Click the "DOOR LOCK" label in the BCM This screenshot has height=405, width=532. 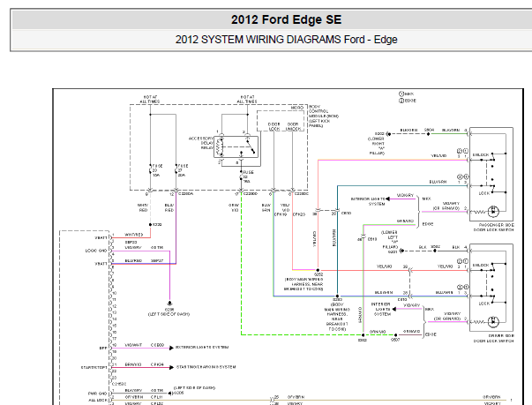point(273,126)
